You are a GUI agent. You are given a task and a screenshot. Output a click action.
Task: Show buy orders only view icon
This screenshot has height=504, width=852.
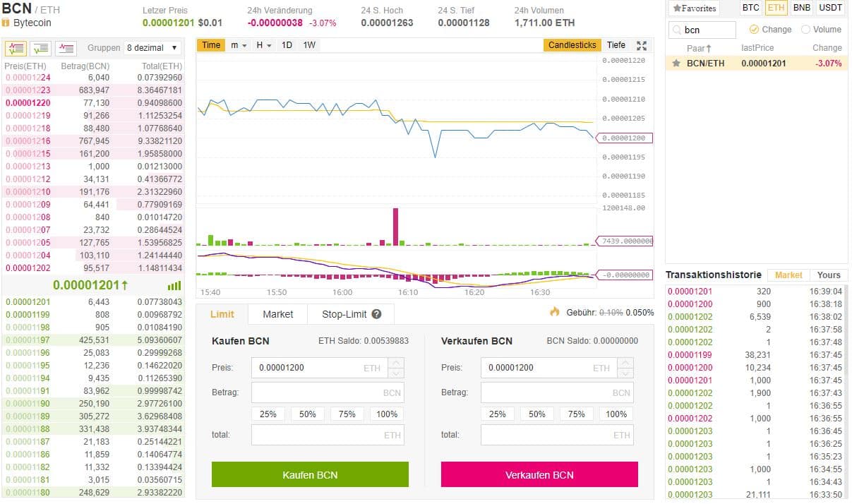point(42,48)
